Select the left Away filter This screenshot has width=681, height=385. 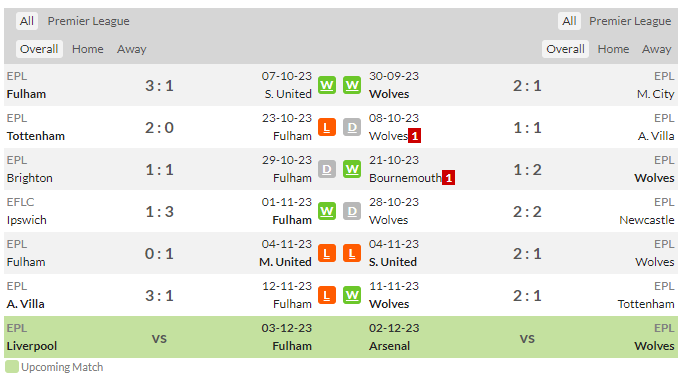tap(132, 49)
